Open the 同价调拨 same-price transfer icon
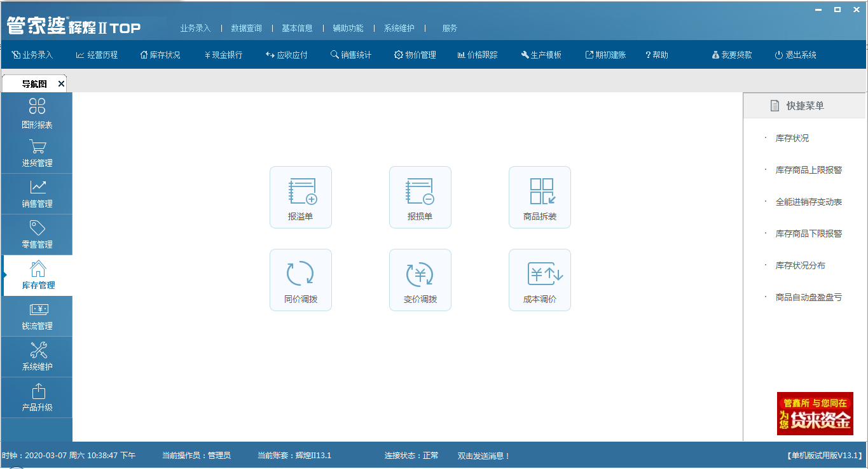Viewport: 868px width, 469px height. coord(300,279)
